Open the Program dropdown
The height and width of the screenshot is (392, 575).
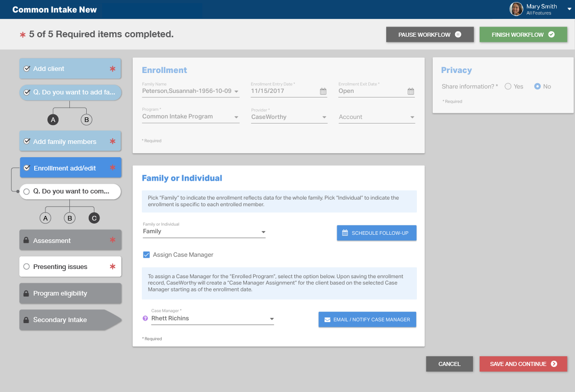(x=191, y=116)
